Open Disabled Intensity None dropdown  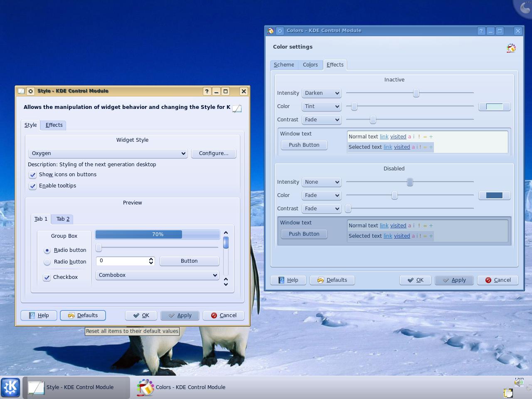tap(322, 182)
